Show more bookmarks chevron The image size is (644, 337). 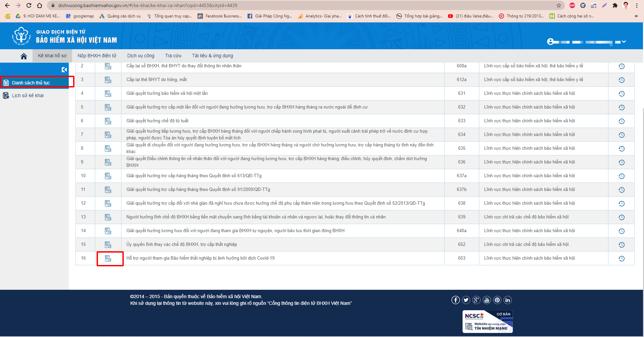pyautogui.click(x=636, y=16)
